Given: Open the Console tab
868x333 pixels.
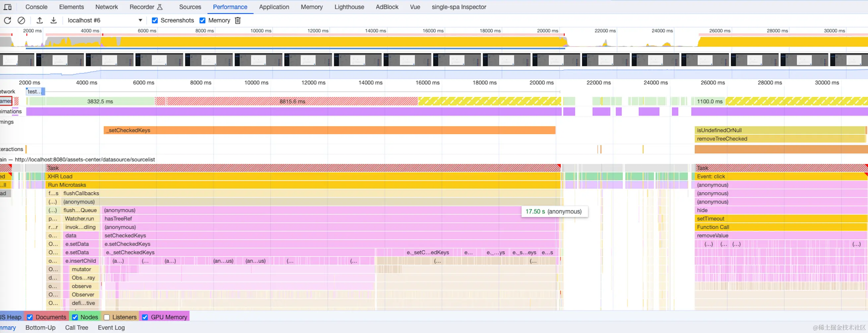Looking at the screenshot, I should [36, 7].
